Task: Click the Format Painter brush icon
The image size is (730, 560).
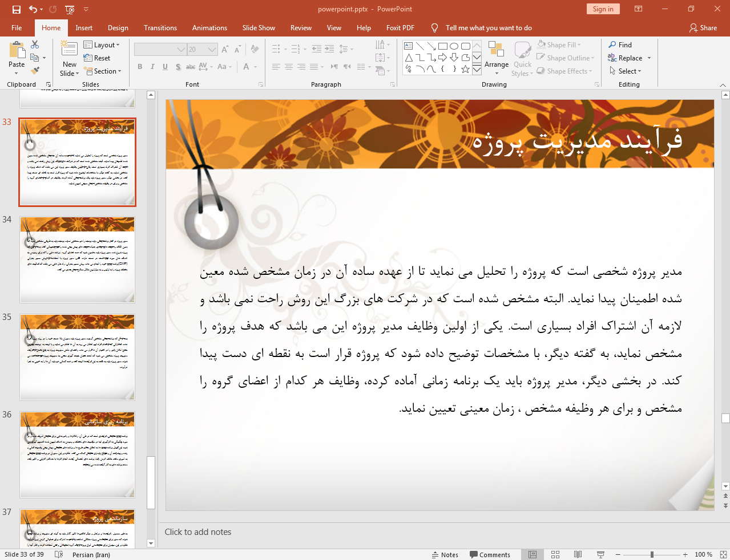Action: pyautogui.click(x=35, y=71)
